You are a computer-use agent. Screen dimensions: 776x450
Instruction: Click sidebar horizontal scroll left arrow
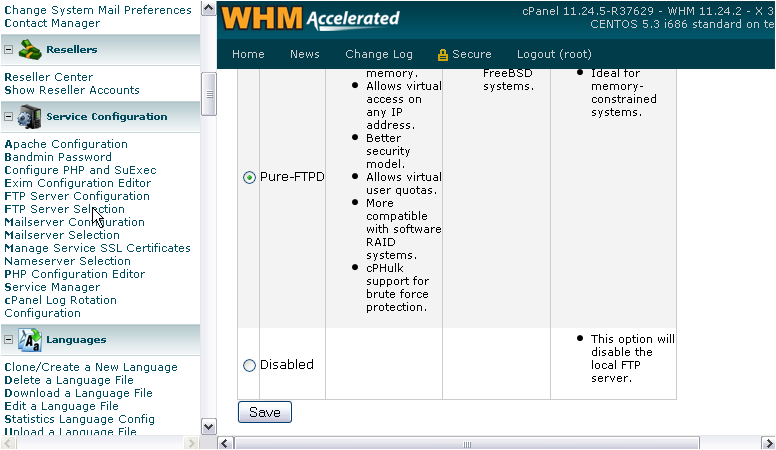pos(8,443)
